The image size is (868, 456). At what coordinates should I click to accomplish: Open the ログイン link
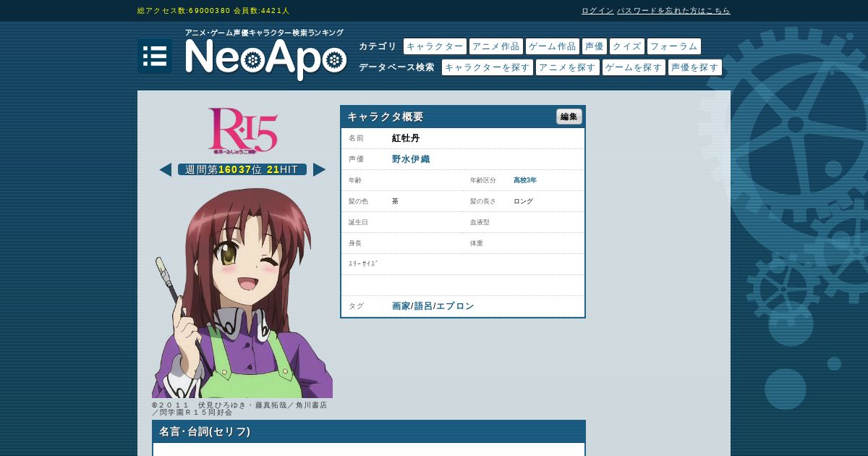597,11
